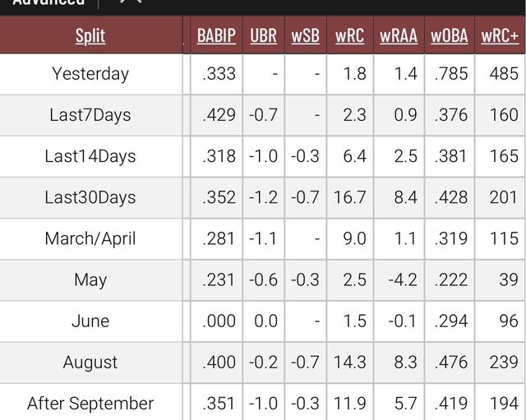Sort by the wRC+ column header
This screenshot has height=420, width=526.
coord(500,35)
